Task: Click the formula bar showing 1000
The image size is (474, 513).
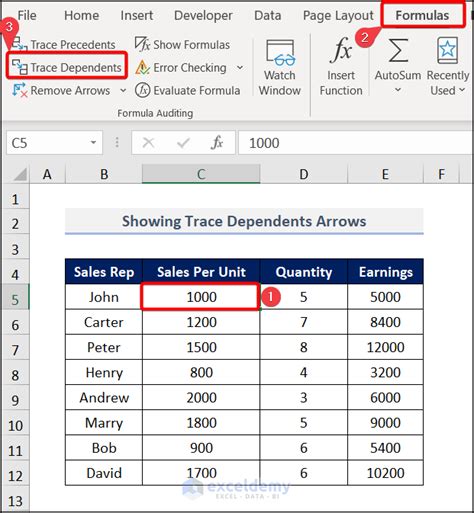Action: (355, 143)
